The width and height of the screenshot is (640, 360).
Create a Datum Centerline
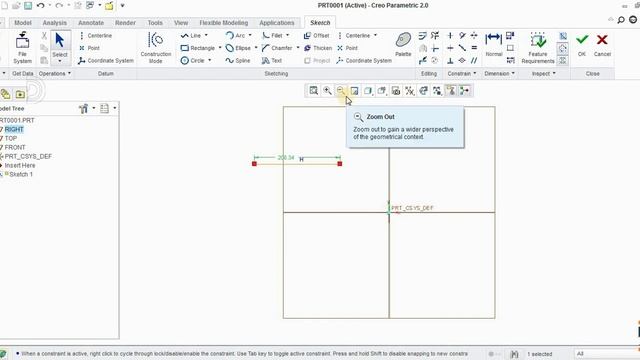pos(95,36)
